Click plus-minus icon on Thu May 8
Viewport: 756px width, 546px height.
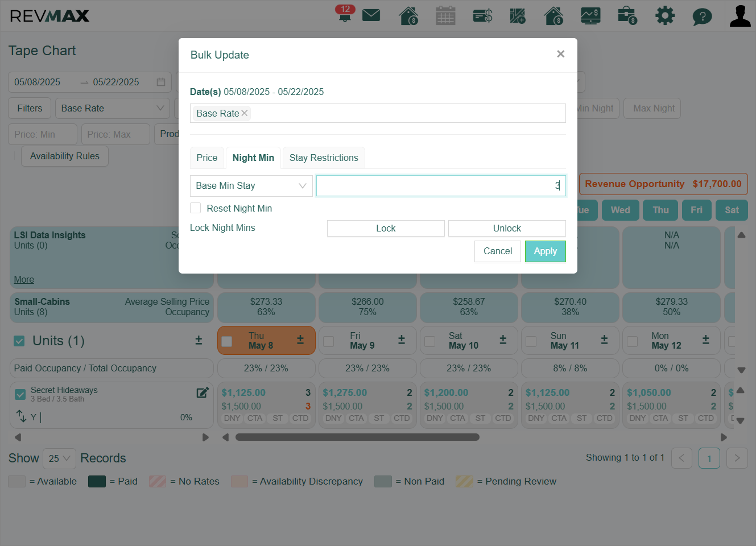click(300, 340)
